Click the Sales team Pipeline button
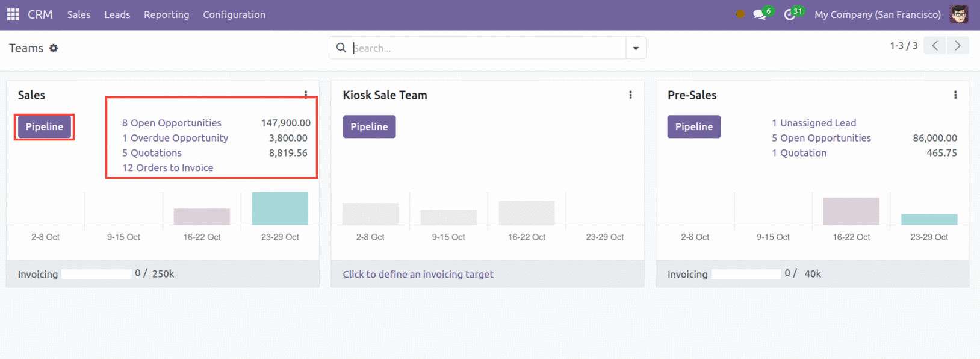The width and height of the screenshot is (980, 359). click(x=45, y=126)
